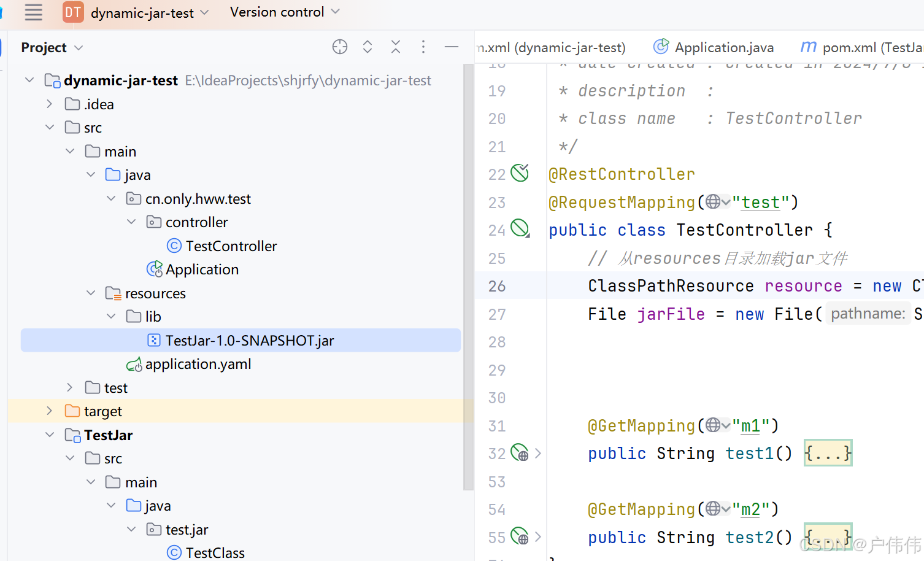
Task: Click the Project panel vertical scrollbar
Action: (468, 276)
